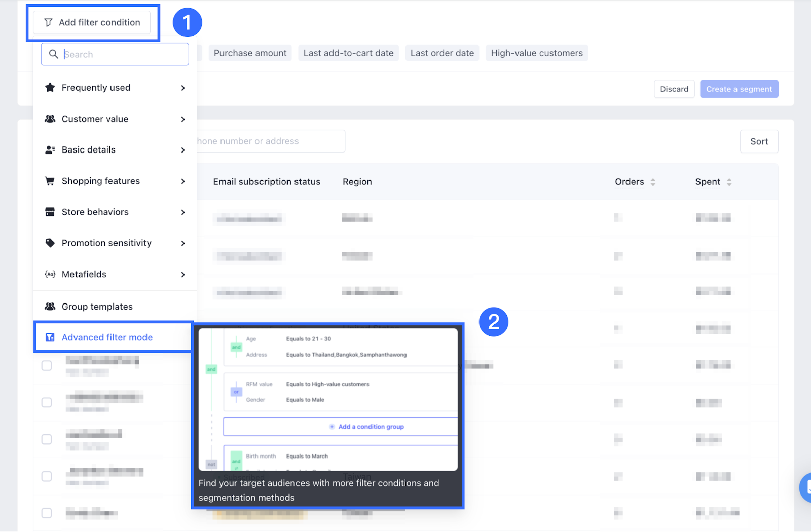811x532 pixels.
Task: Click the people icon next to Customer value
Action: 50,119
